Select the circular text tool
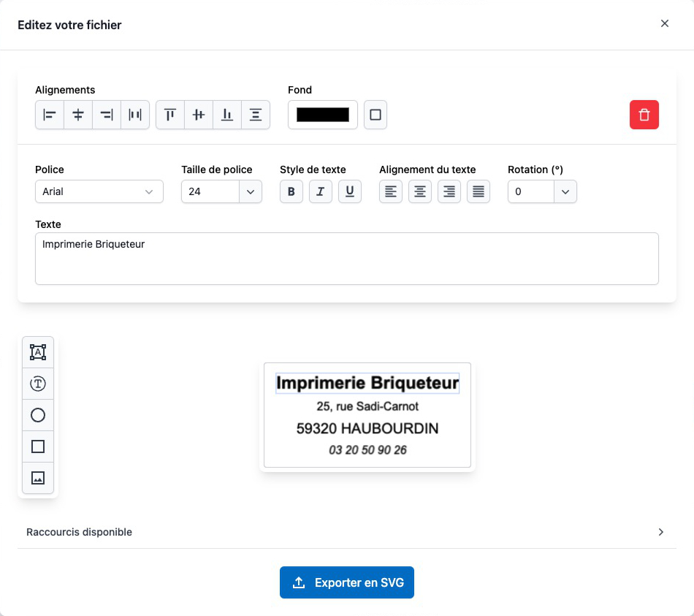This screenshot has height=616, width=694. click(38, 384)
